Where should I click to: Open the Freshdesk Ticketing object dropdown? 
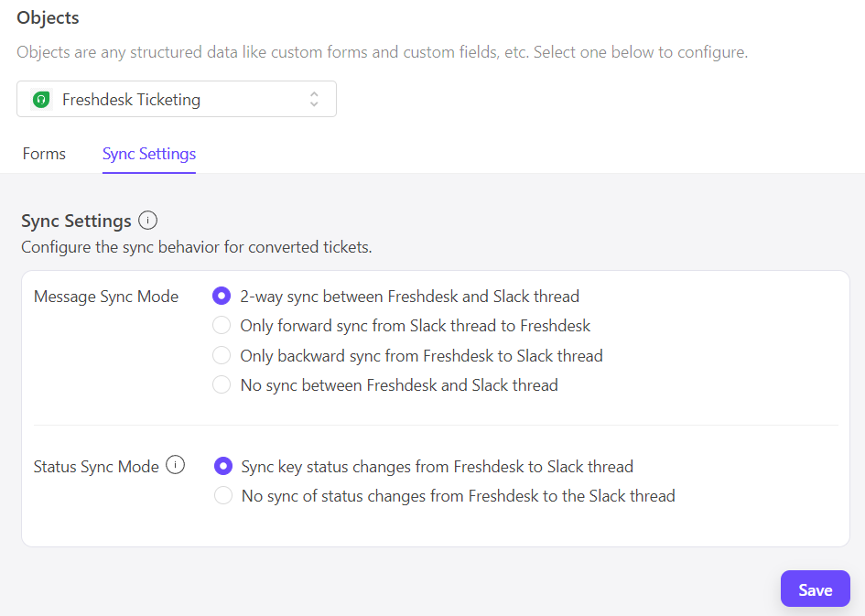click(176, 100)
